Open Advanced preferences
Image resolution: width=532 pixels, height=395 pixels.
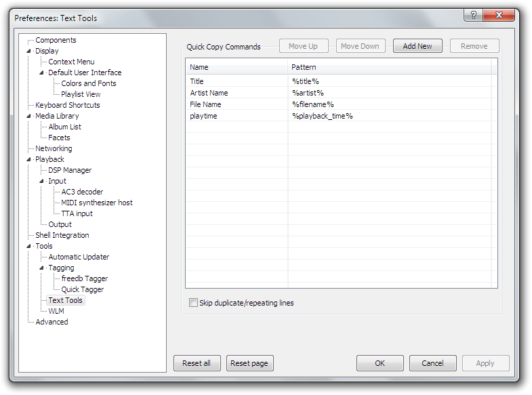coord(52,322)
